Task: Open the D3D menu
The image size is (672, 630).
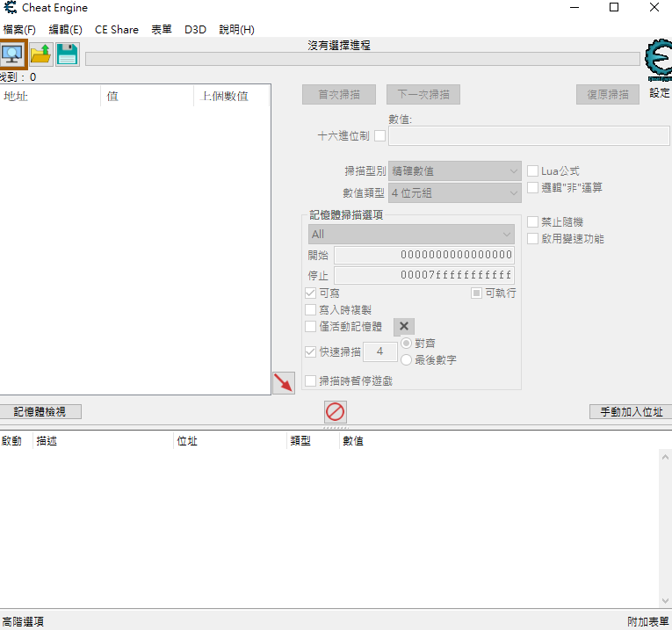Action: (x=195, y=30)
